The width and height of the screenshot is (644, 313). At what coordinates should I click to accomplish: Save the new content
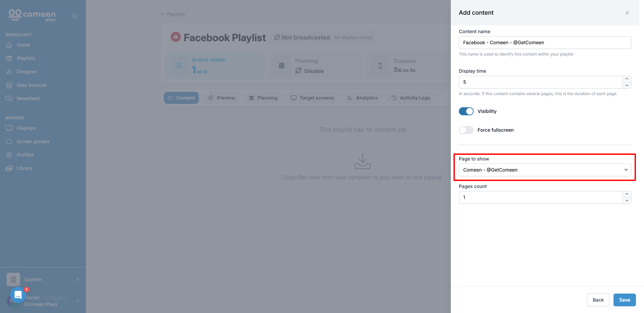(625, 300)
